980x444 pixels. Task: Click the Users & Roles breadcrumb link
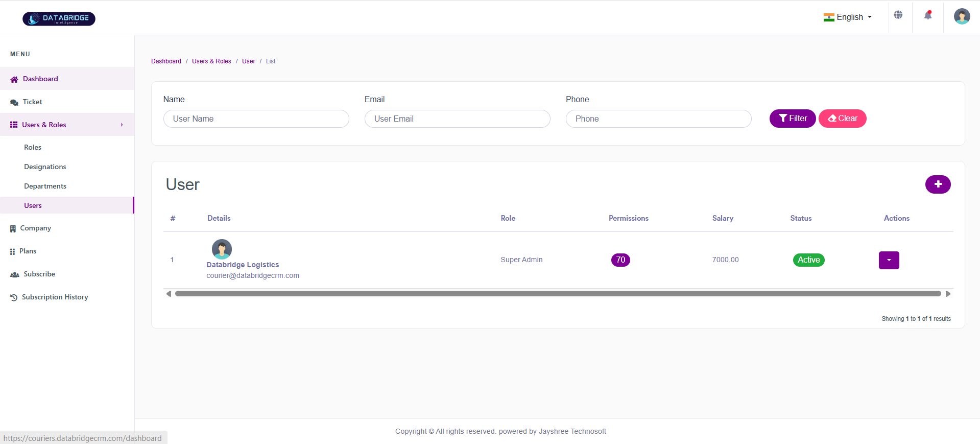pyautogui.click(x=211, y=61)
